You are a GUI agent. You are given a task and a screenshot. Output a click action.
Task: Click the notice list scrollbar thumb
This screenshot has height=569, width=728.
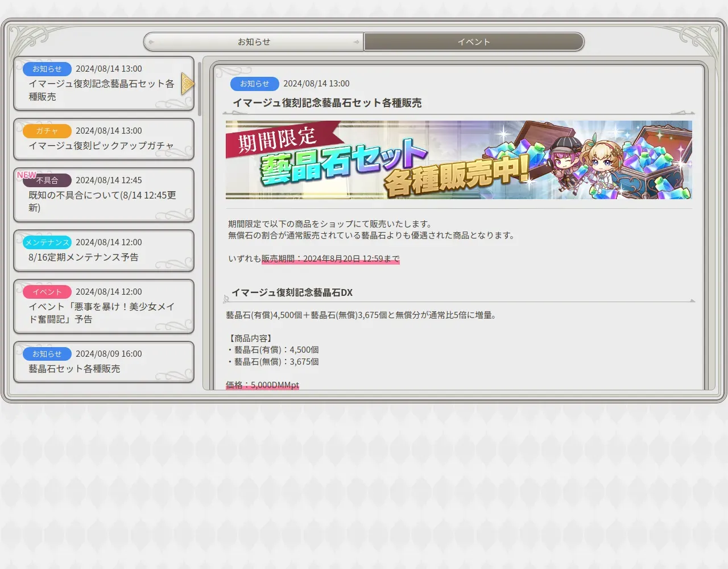click(200, 89)
